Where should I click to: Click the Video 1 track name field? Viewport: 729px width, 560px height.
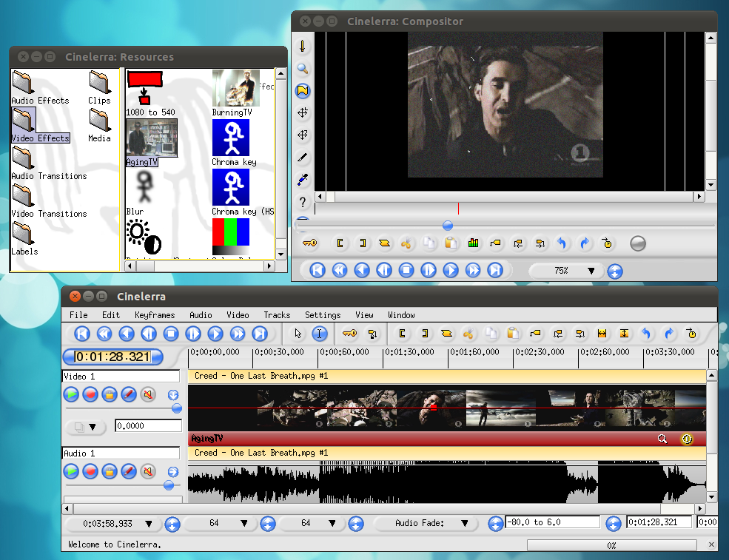click(x=121, y=376)
